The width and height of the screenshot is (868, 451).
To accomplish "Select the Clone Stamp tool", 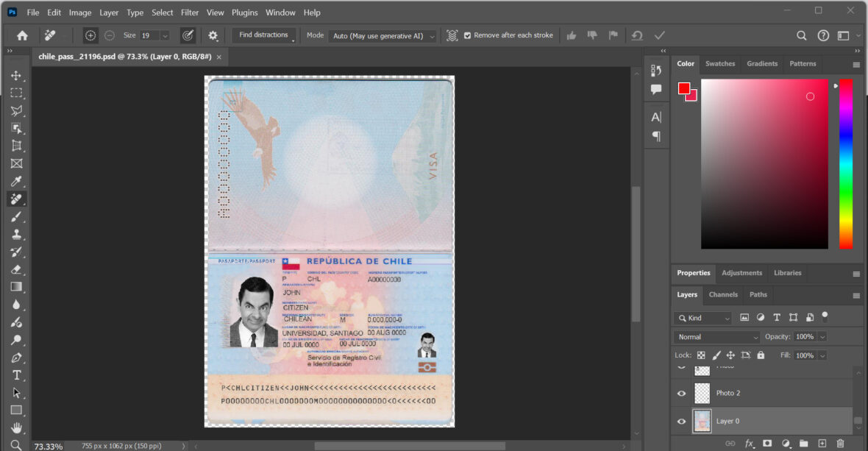I will click(16, 234).
